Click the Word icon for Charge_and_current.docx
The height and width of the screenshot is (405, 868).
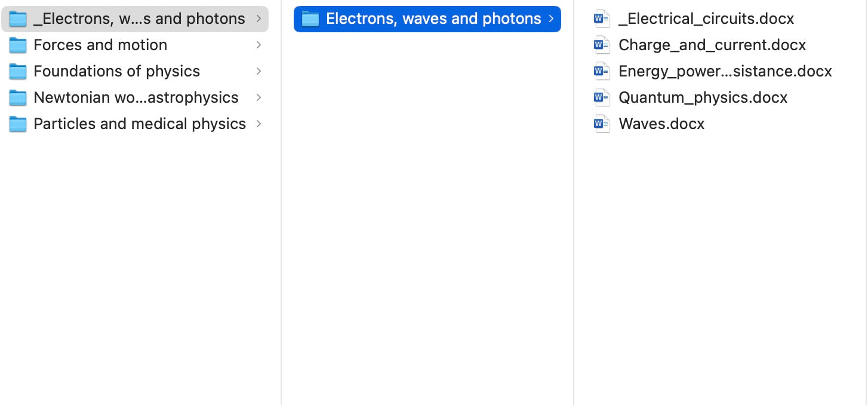pyautogui.click(x=602, y=45)
